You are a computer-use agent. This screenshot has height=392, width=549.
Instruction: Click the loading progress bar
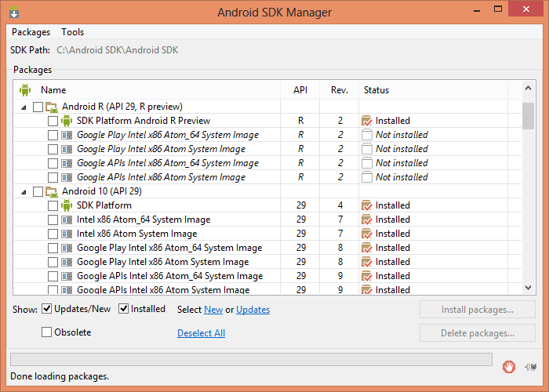point(251,359)
